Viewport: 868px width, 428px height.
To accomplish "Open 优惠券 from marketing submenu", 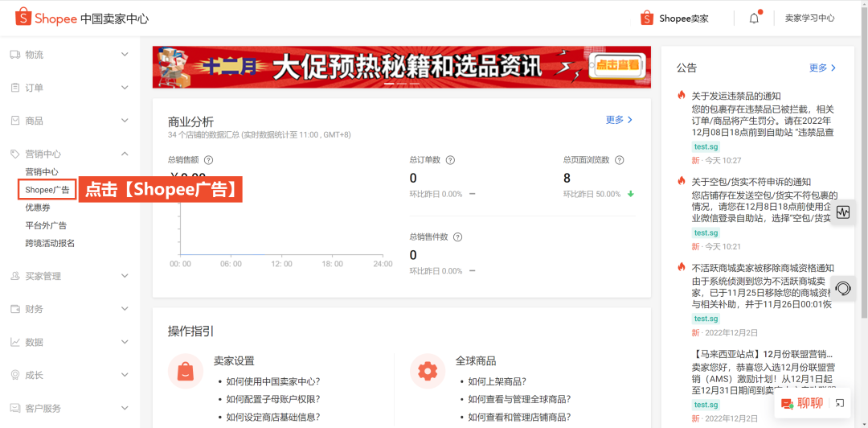I will [x=38, y=208].
